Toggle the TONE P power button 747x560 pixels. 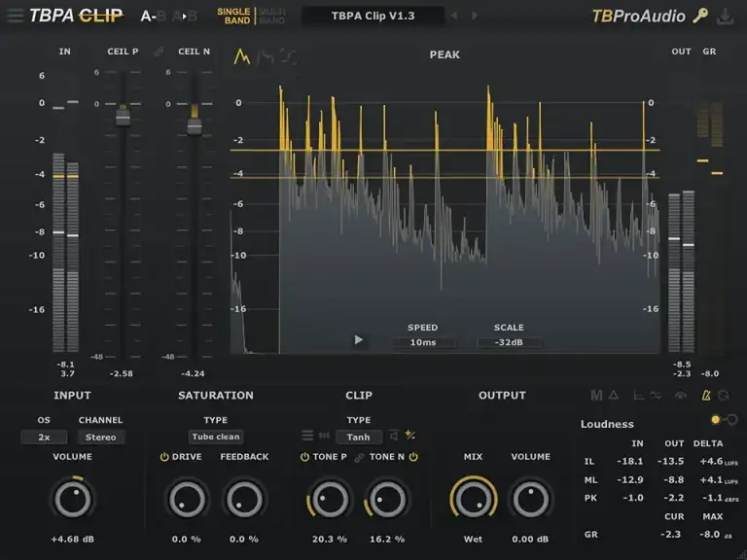point(304,457)
